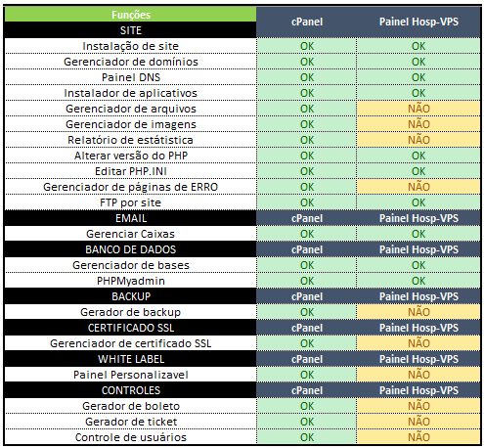This screenshot has width=484, height=448.
Task: Click the Editar PHP.INI row label
Action: (x=131, y=171)
